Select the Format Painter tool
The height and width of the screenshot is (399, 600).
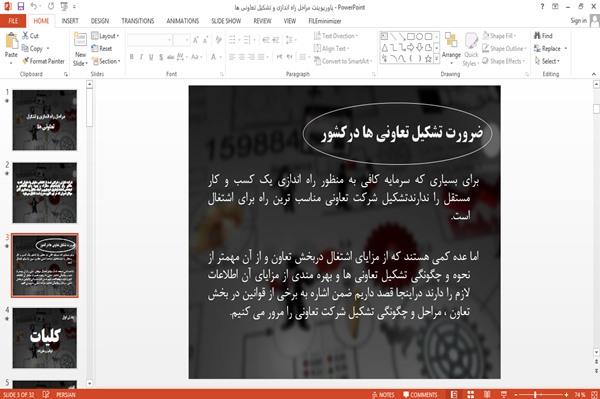[x=44, y=61]
